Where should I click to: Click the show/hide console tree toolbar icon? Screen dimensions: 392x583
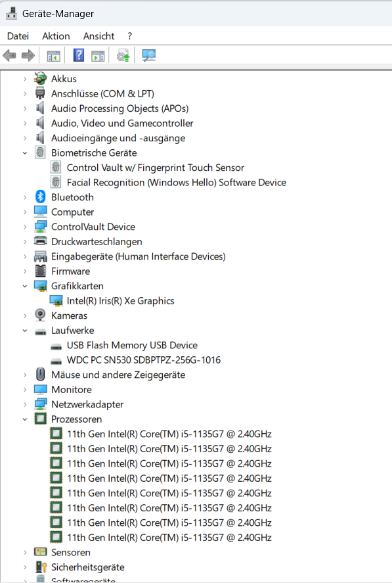(53, 56)
